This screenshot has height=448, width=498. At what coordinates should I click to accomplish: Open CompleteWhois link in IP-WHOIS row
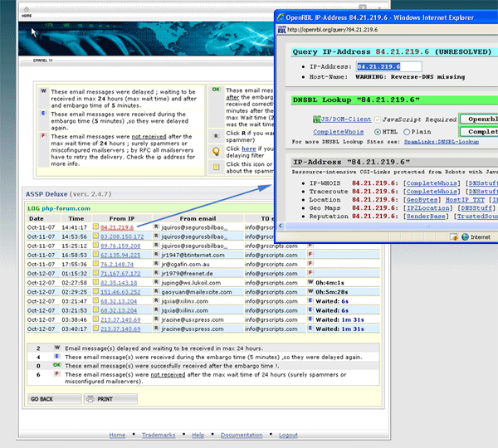[x=432, y=183]
